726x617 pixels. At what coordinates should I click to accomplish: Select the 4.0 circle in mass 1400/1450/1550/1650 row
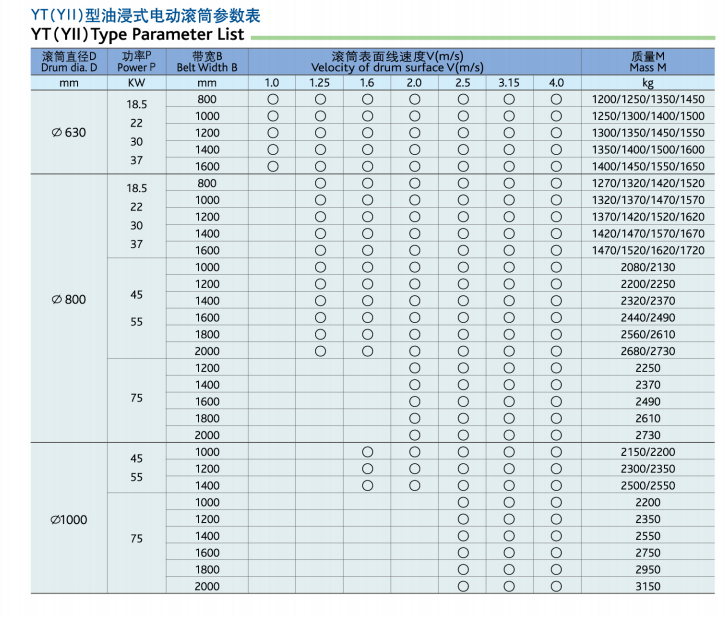tap(556, 166)
